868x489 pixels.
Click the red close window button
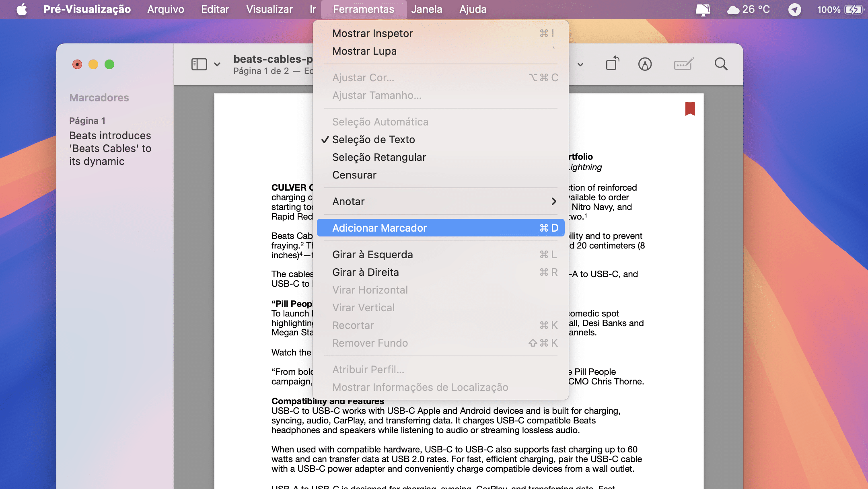tap(77, 64)
